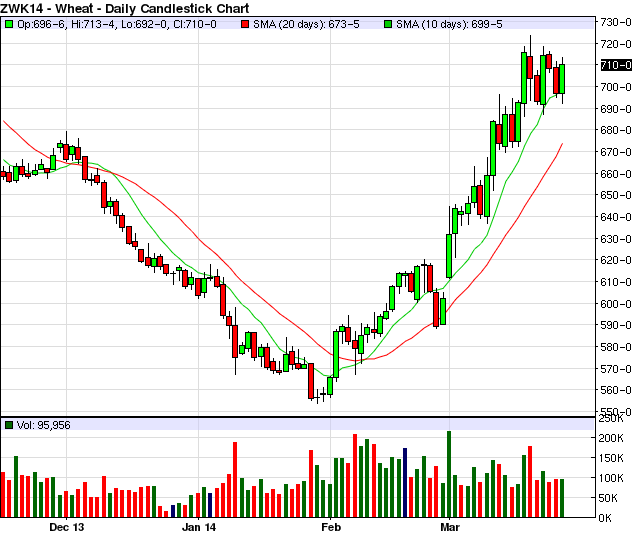Click the Dec 13 date axis label
Screen dimensions: 640x536
[67, 527]
